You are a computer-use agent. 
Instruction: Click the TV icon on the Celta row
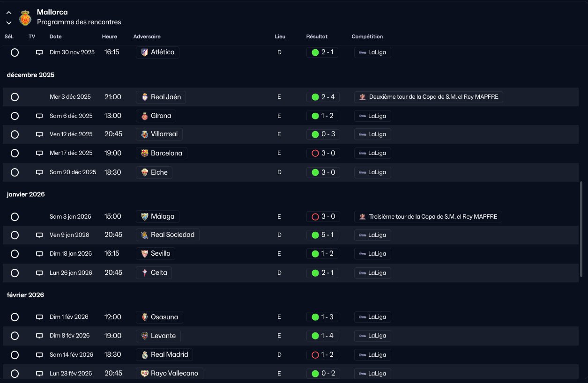[39, 273]
